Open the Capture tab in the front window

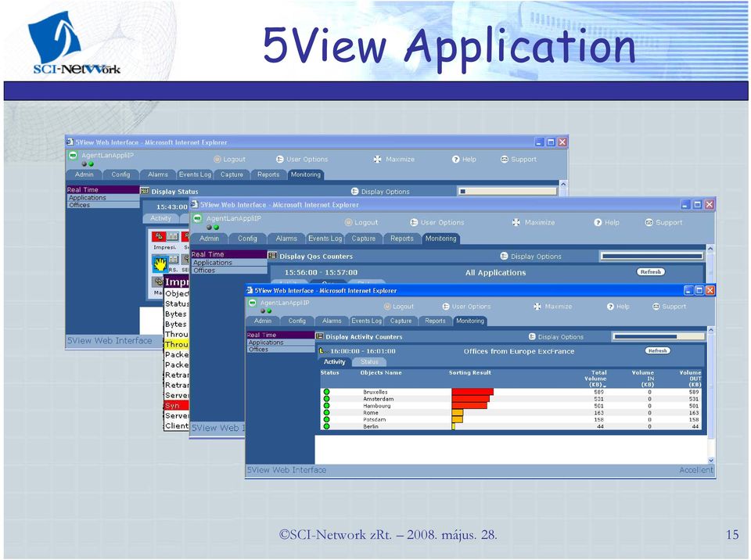coord(401,321)
